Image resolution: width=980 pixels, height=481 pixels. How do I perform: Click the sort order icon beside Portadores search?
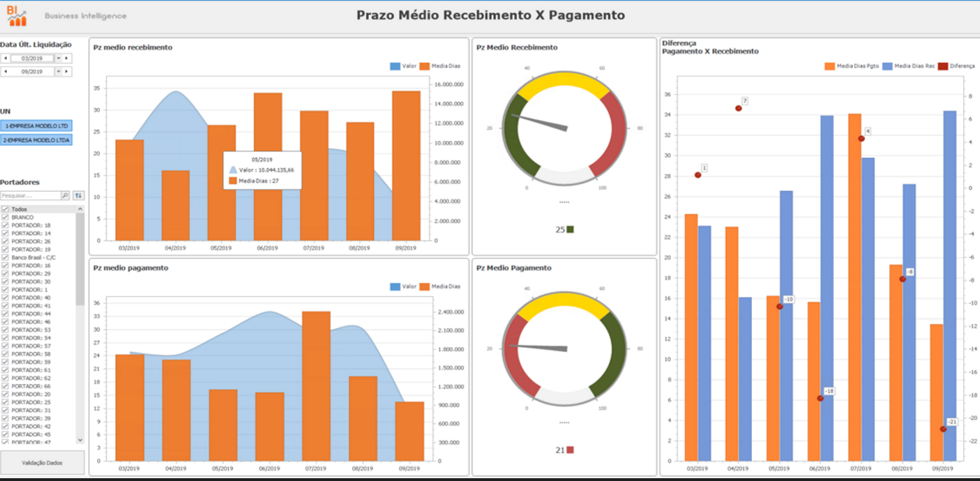tap(79, 196)
